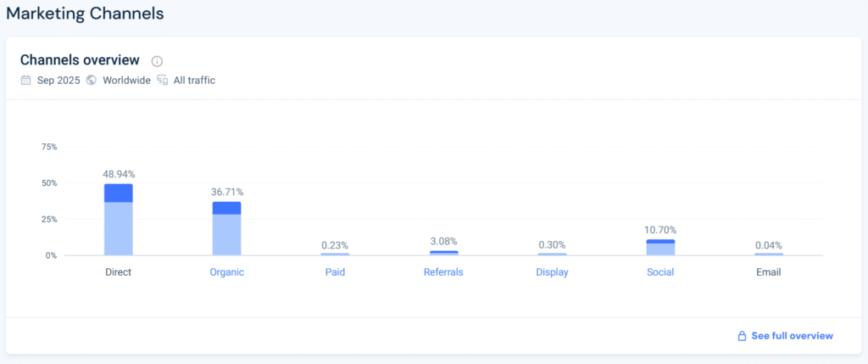Image resolution: width=868 pixels, height=364 pixels.
Task: Select the Social traffic bar in chart
Action: pyautogui.click(x=660, y=248)
